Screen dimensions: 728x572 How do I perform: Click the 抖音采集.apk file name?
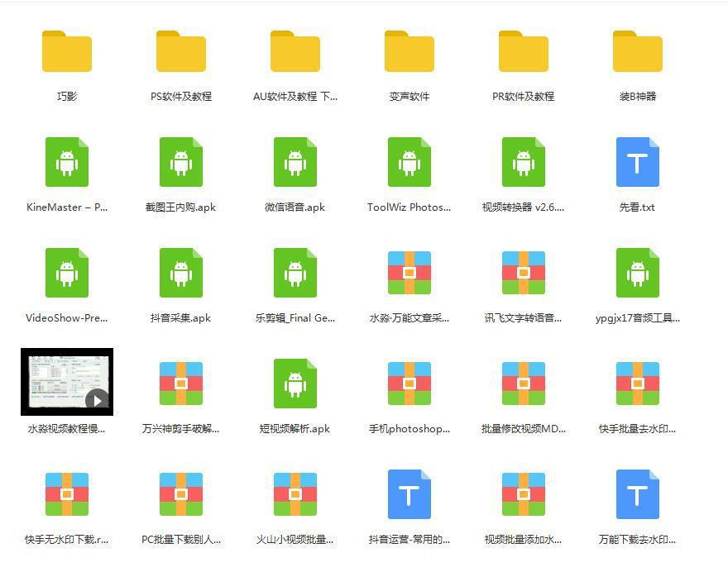[x=180, y=318]
